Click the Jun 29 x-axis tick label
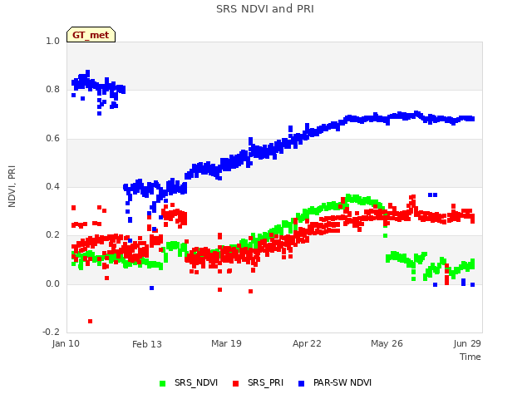The height and width of the screenshot is (399, 532). click(x=467, y=343)
